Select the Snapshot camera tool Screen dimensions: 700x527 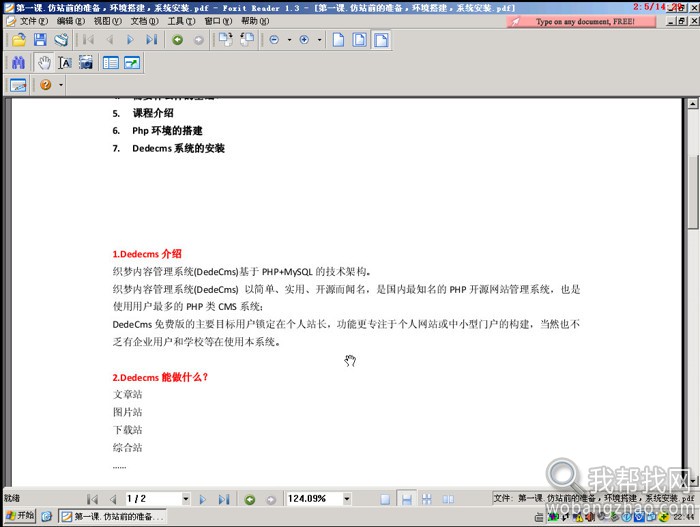(x=86, y=63)
